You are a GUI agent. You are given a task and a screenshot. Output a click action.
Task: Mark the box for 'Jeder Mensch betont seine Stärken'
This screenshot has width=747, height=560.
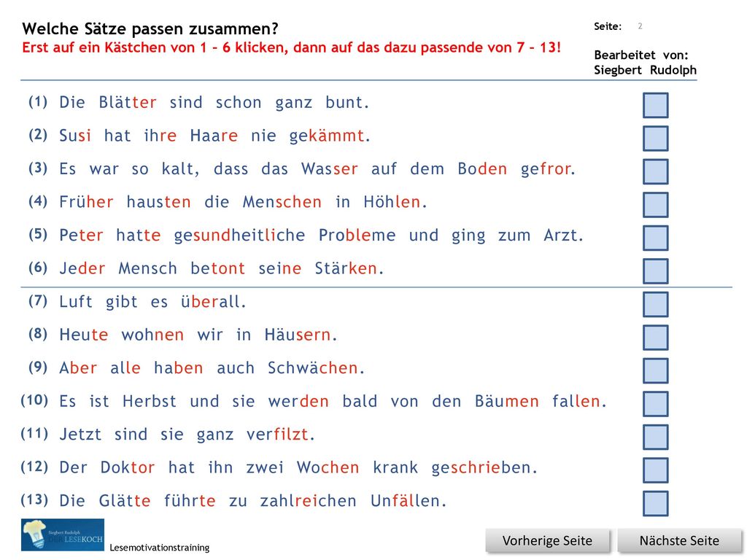(x=656, y=271)
